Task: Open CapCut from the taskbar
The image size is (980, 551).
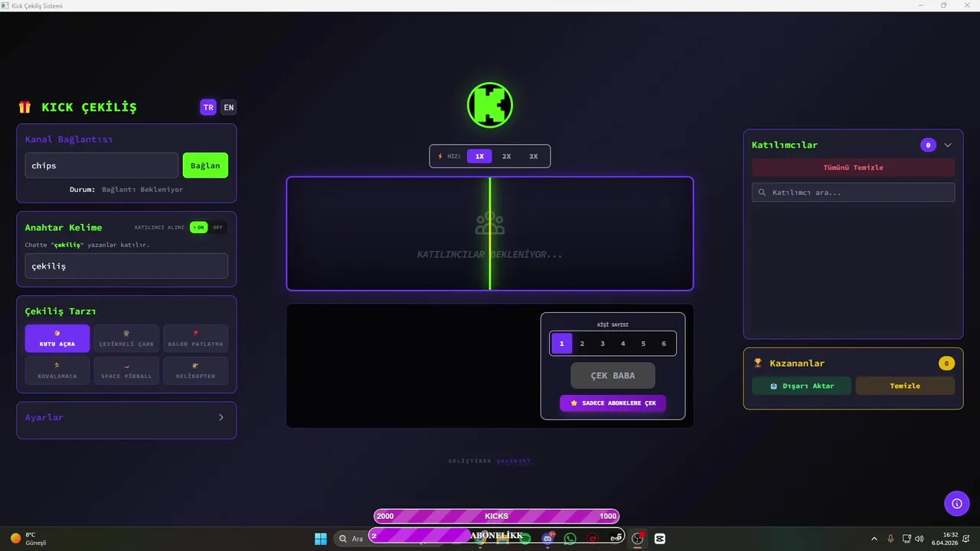Action: tap(660, 539)
